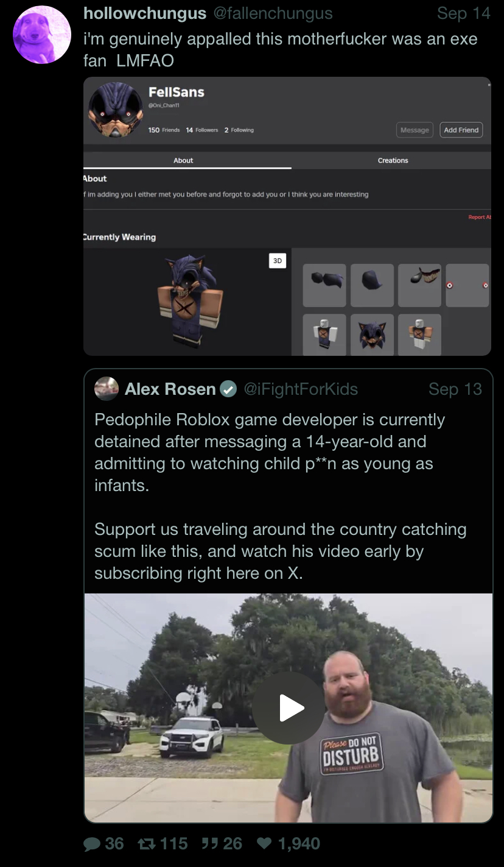Click the 3D toggle on avatar preview
The image size is (504, 867).
pyautogui.click(x=278, y=260)
